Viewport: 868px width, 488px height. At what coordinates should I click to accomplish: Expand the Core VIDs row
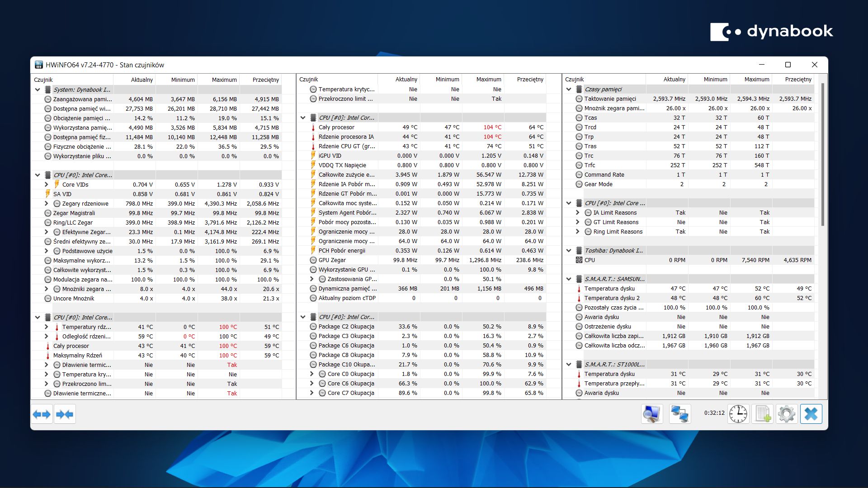coord(46,184)
